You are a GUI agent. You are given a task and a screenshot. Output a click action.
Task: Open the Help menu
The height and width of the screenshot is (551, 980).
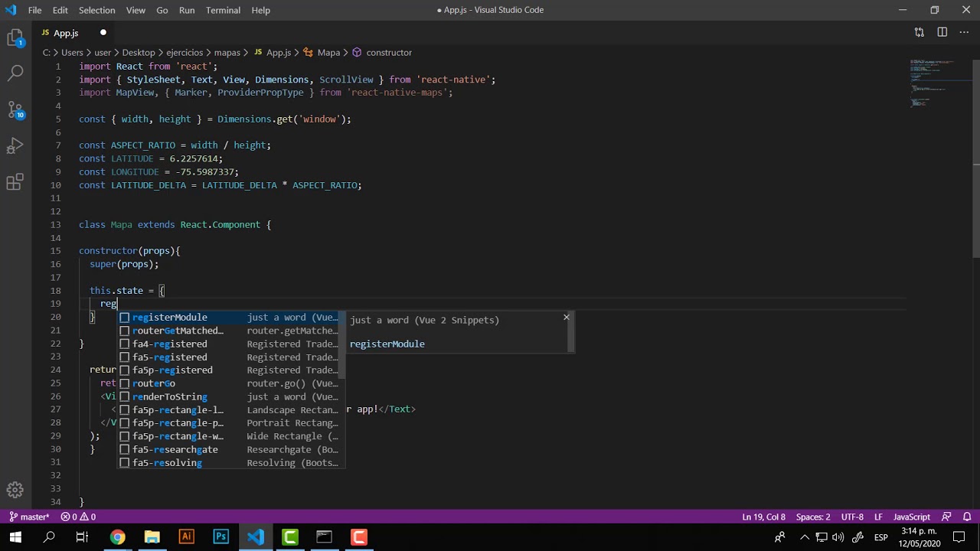260,10
